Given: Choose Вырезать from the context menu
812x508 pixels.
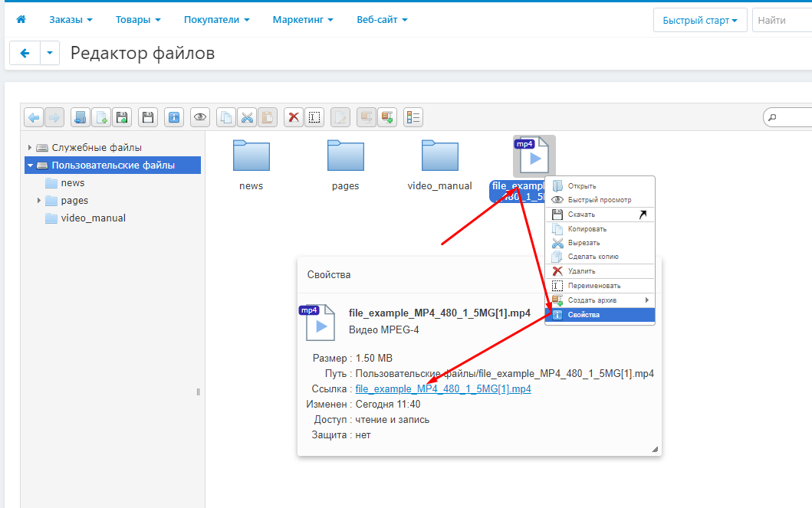Looking at the screenshot, I should [600, 243].
